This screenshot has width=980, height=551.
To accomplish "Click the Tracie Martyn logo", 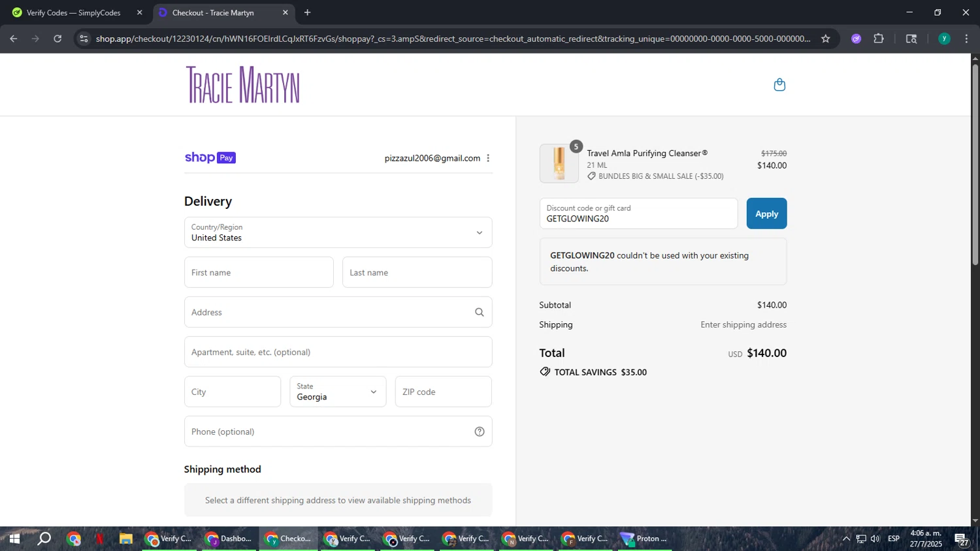I will 243,85.
